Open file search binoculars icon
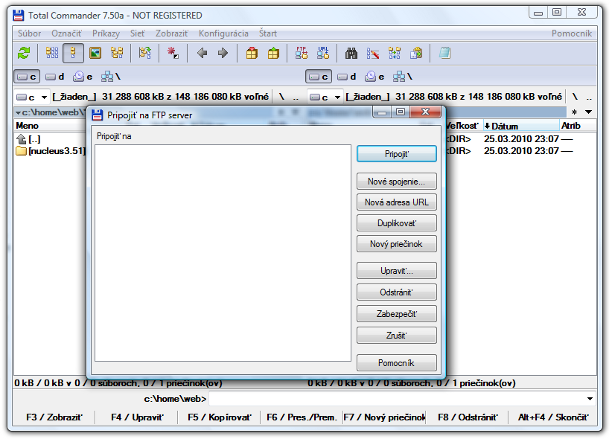Screen dimensions: 612x439 (351, 53)
